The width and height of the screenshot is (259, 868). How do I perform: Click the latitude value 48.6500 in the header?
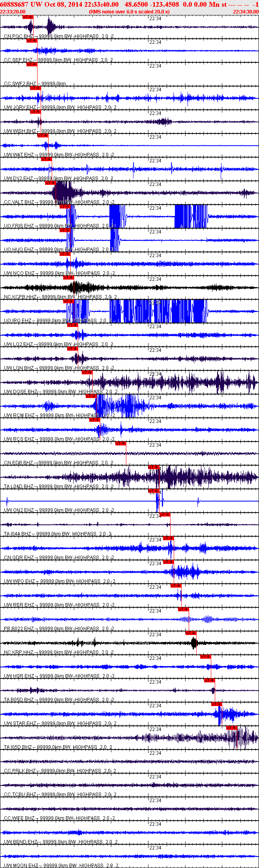[135, 4]
